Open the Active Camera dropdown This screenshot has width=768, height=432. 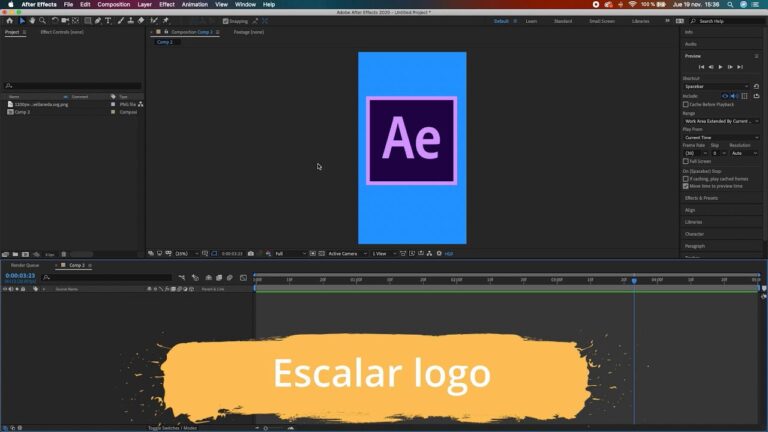coord(346,254)
